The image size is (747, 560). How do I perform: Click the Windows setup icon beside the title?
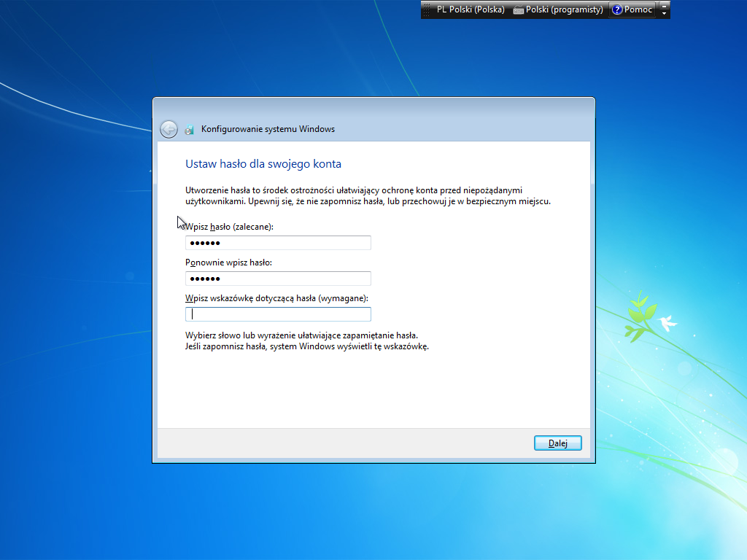point(190,130)
